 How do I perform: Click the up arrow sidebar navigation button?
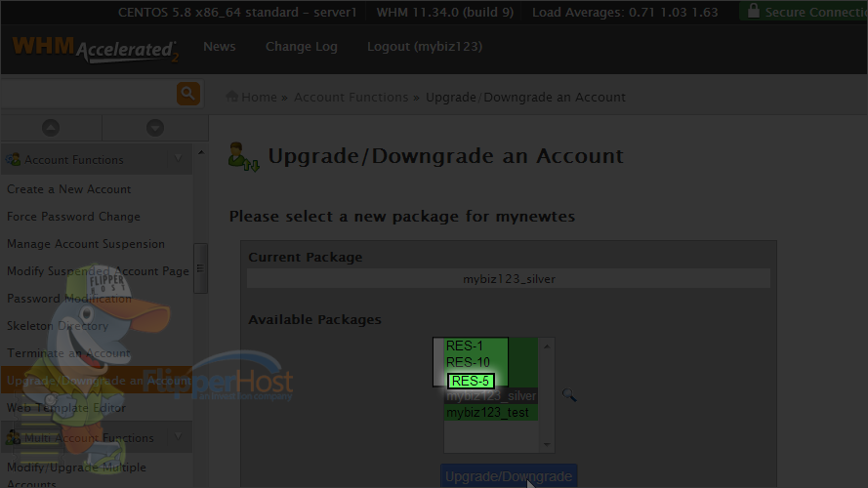(x=51, y=128)
